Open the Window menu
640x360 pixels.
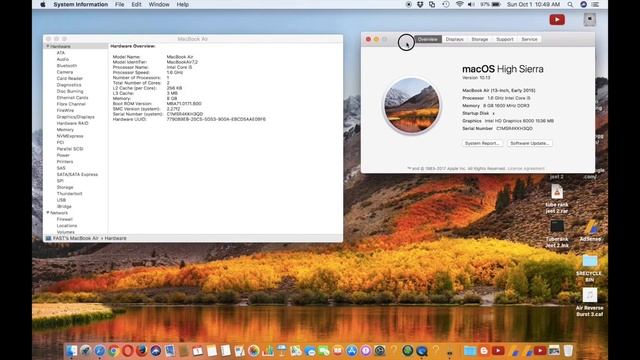tap(159, 4)
